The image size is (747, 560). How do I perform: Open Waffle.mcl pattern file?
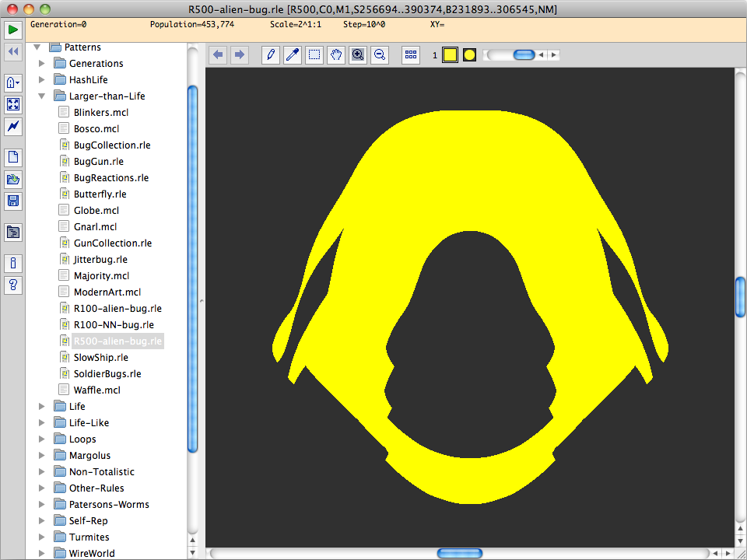(x=96, y=390)
